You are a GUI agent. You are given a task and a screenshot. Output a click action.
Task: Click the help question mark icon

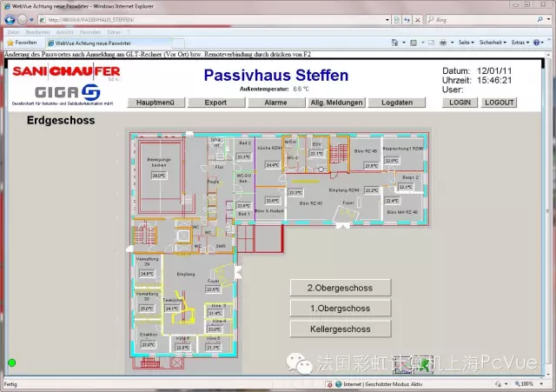click(x=536, y=43)
